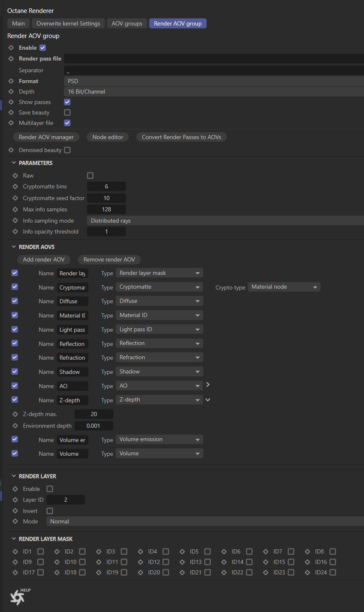Uncheck the Shadow render AOV row
364x612 pixels.
click(15, 371)
